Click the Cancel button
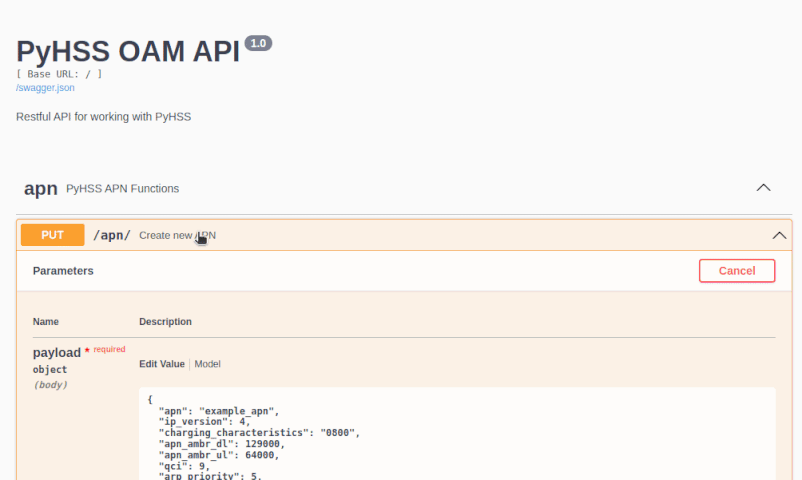 [737, 271]
